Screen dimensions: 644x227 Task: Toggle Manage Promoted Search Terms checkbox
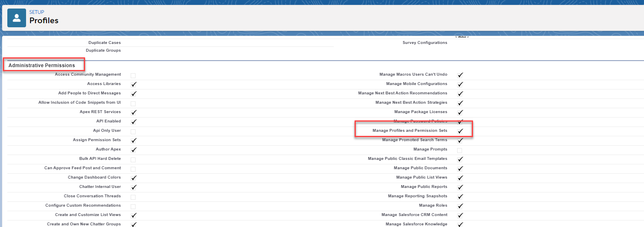pos(460,140)
